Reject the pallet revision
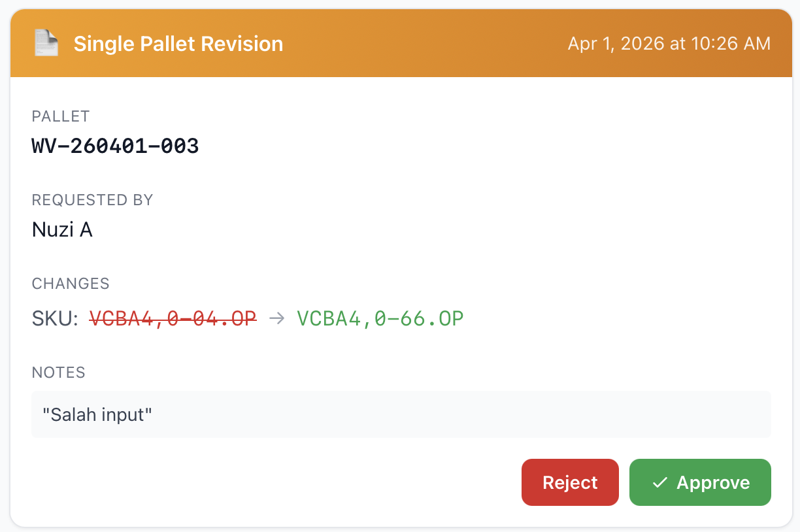The width and height of the screenshot is (800, 532). 570,482
